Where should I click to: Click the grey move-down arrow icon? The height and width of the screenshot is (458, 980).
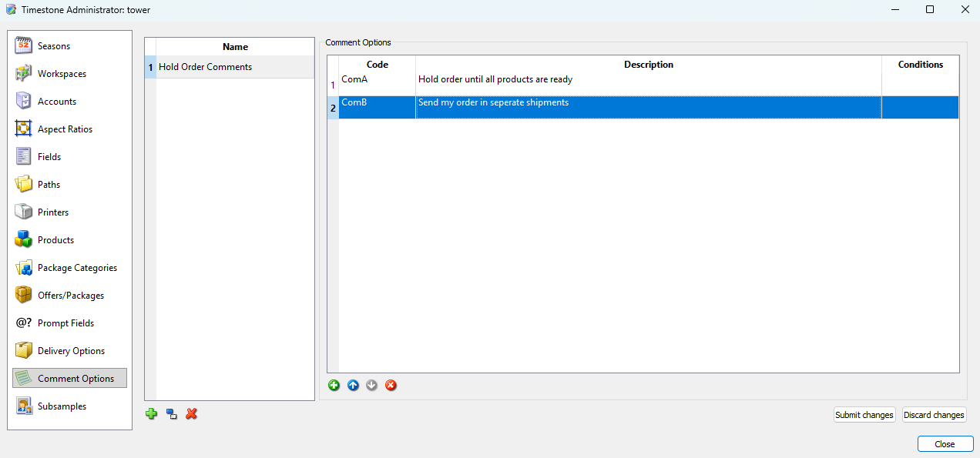coord(371,385)
